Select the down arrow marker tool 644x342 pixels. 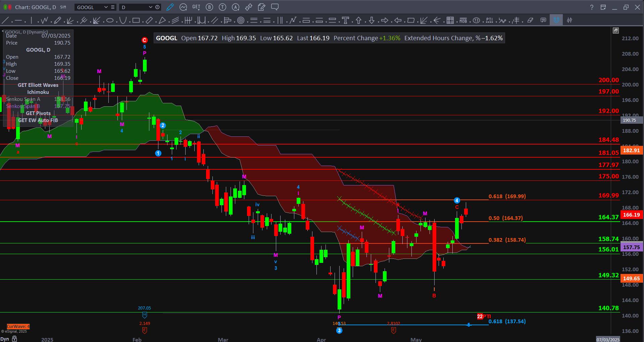(371, 20)
